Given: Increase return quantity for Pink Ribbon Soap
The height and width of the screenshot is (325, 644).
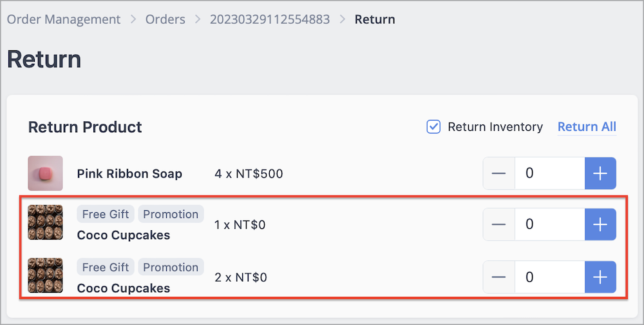Looking at the screenshot, I should coord(600,173).
